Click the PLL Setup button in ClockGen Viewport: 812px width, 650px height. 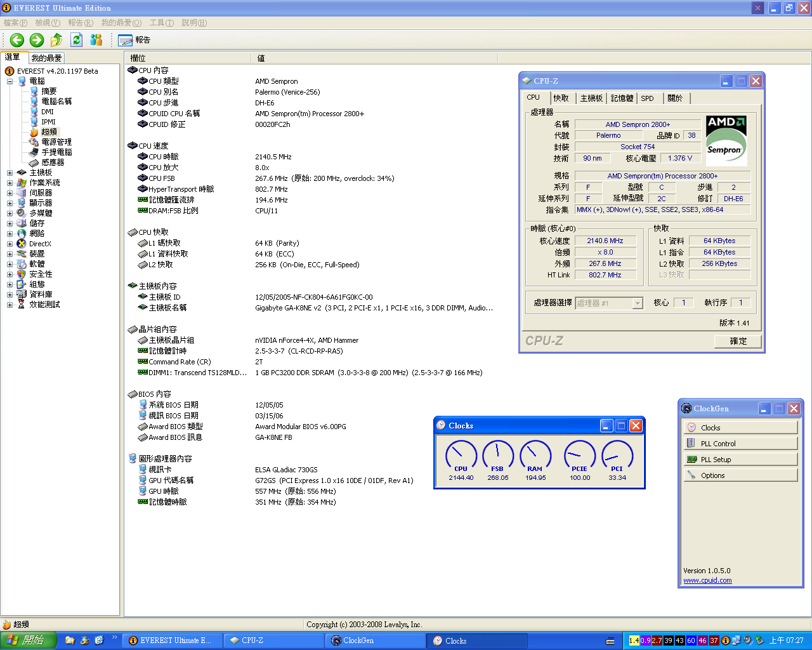[741, 460]
